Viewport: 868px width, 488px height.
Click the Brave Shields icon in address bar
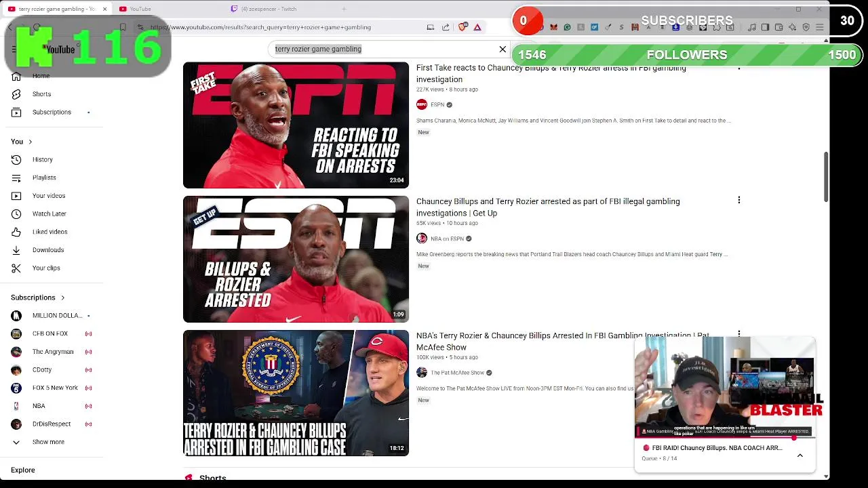point(462,27)
